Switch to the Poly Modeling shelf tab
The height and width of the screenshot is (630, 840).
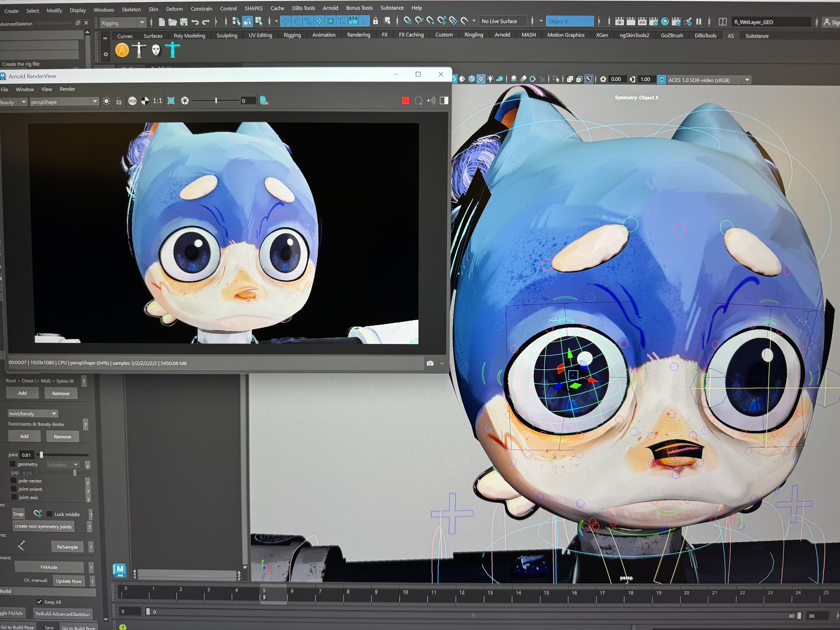pos(189,36)
